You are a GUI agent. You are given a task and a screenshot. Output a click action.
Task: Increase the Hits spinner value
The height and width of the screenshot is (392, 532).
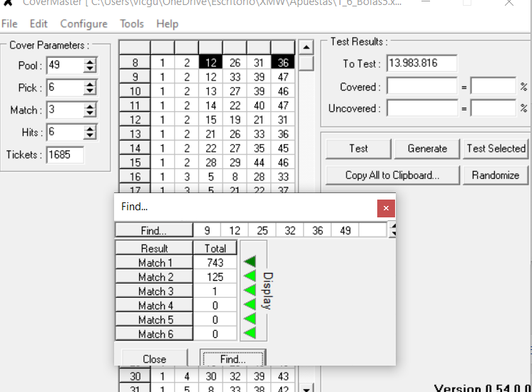click(90, 128)
